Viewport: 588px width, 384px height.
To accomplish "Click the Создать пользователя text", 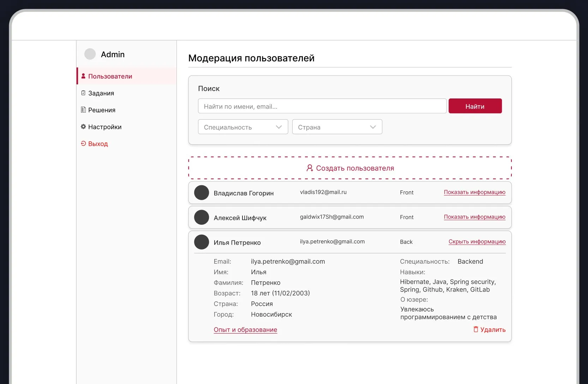I will tap(355, 168).
